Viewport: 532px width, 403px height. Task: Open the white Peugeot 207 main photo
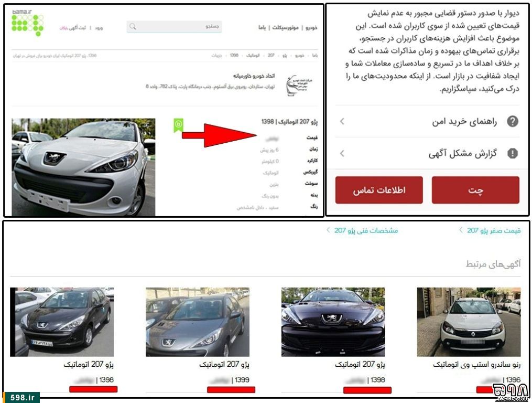pyautogui.click(x=83, y=167)
